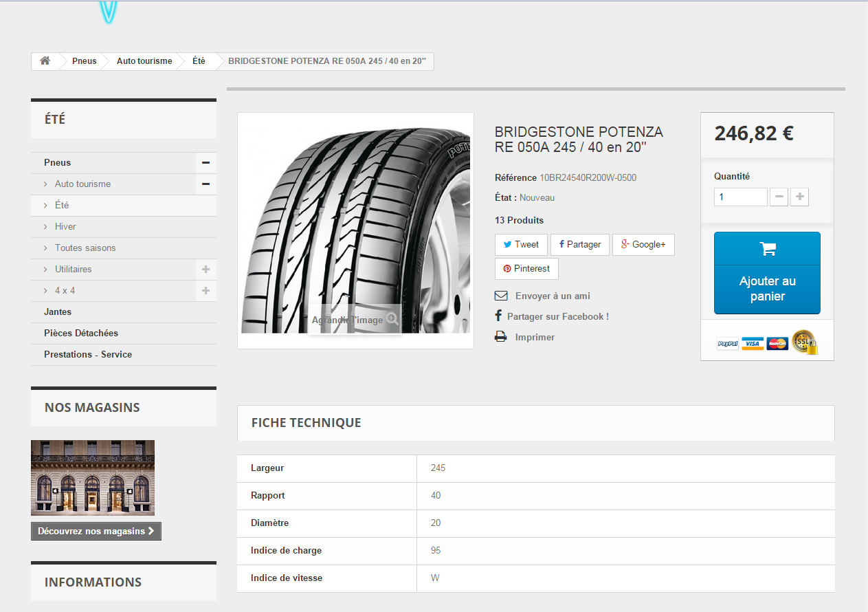Share product on Google+

click(x=643, y=245)
